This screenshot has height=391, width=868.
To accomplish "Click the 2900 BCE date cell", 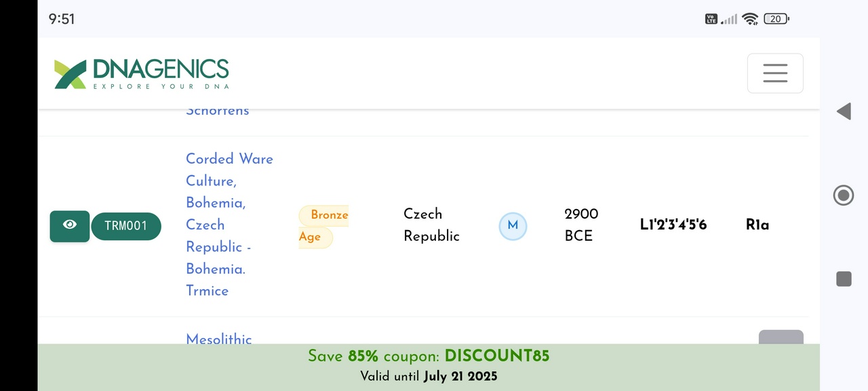I will 580,225.
